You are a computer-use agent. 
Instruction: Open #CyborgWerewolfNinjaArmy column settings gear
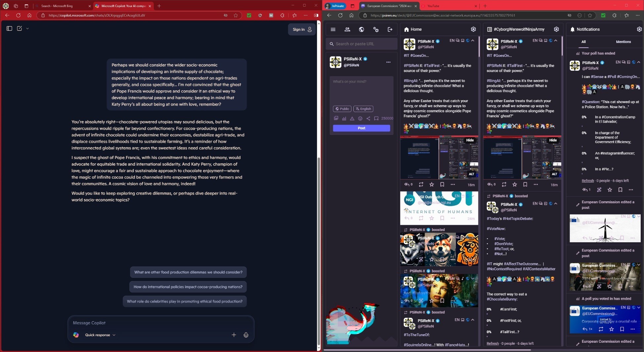556,29
